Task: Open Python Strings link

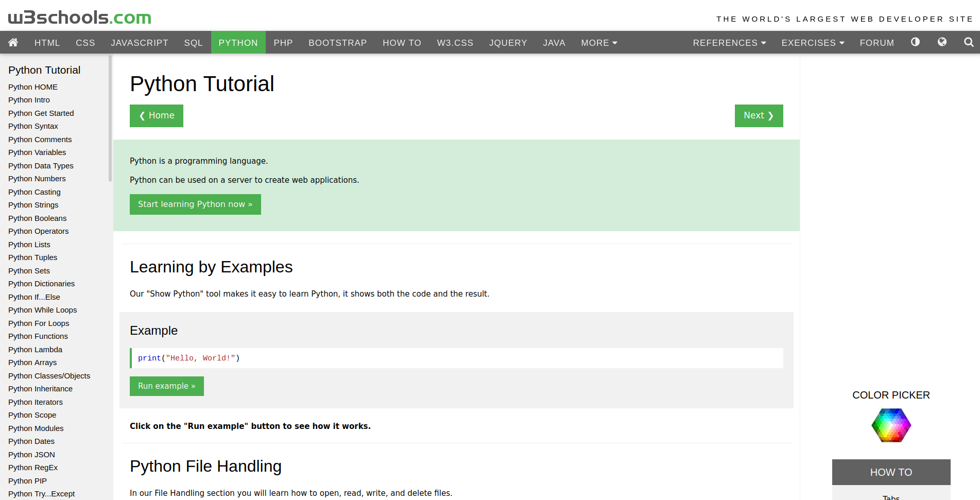Action: pos(33,205)
